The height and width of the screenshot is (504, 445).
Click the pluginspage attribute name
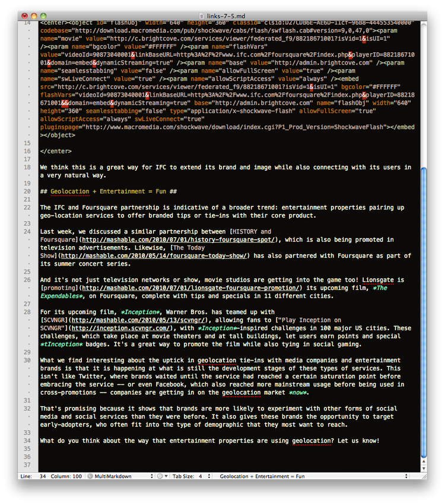pos(59,127)
